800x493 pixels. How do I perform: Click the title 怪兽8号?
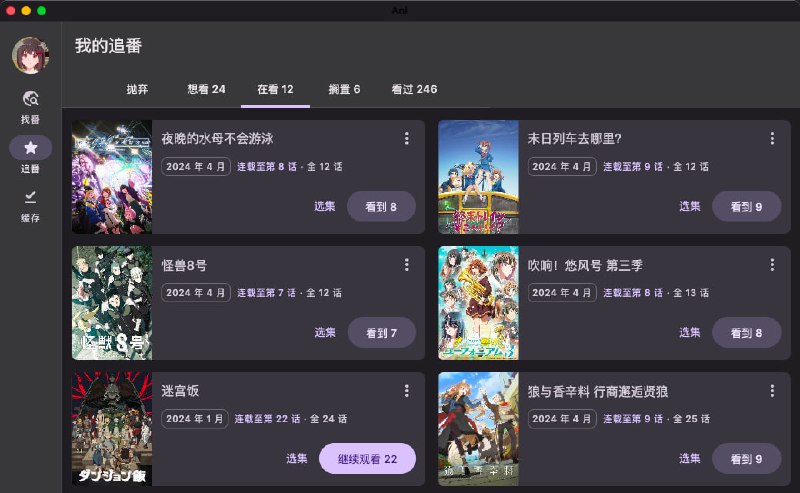(184, 265)
